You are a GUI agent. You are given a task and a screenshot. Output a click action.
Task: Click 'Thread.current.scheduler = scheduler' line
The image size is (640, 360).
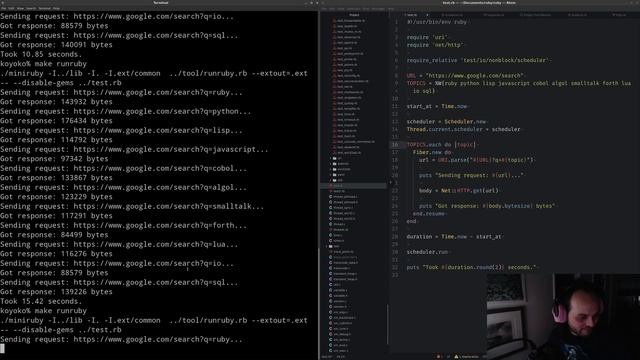point(463,129)
